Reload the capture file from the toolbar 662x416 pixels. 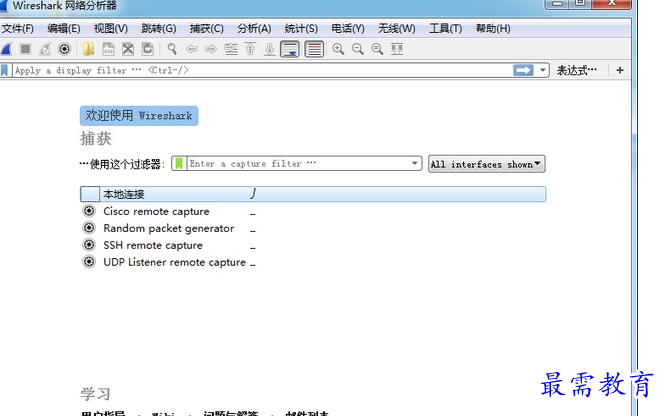point(147,49)
